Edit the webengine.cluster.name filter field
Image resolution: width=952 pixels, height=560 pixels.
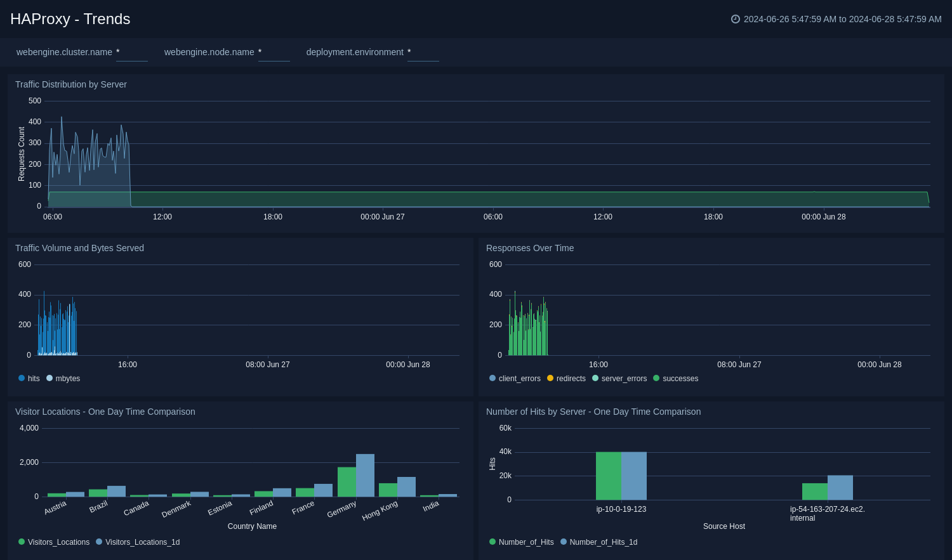132,52
